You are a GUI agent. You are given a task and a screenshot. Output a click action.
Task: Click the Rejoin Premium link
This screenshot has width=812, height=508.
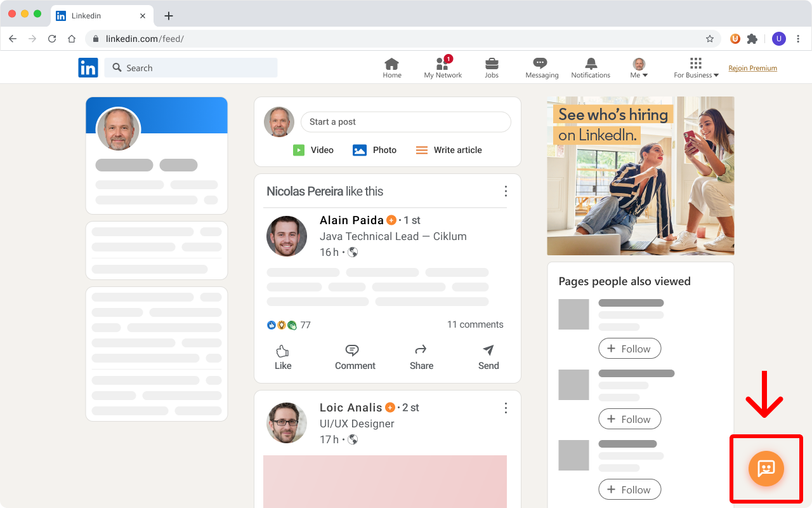coord(752,68)
